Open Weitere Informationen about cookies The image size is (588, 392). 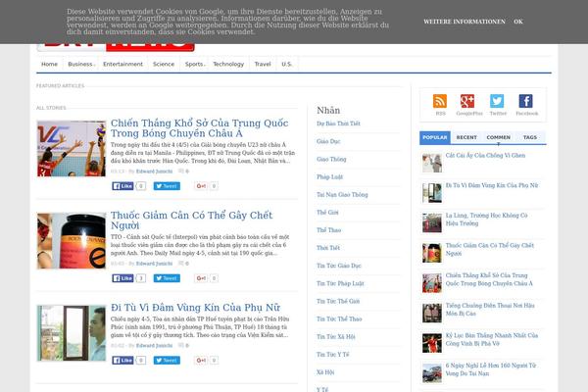(x=465, y=22)
